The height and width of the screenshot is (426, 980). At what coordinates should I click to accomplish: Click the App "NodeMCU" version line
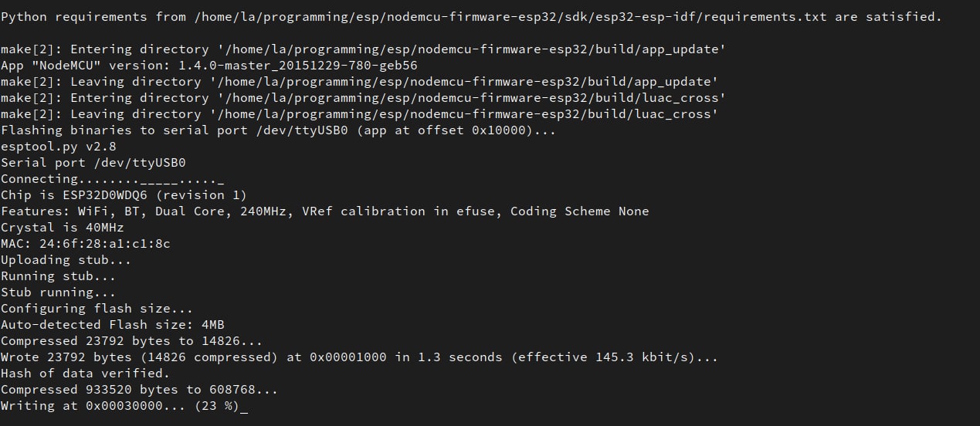209,66
